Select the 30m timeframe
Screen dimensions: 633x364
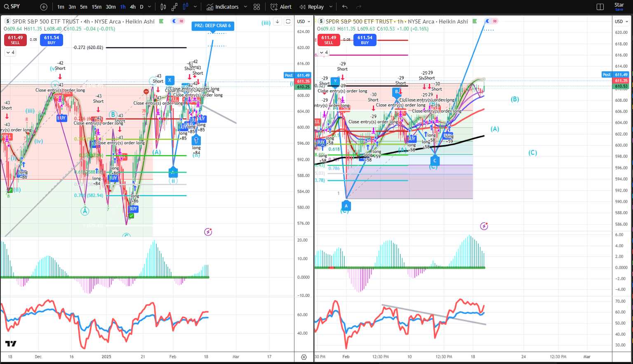click(111, 7)
